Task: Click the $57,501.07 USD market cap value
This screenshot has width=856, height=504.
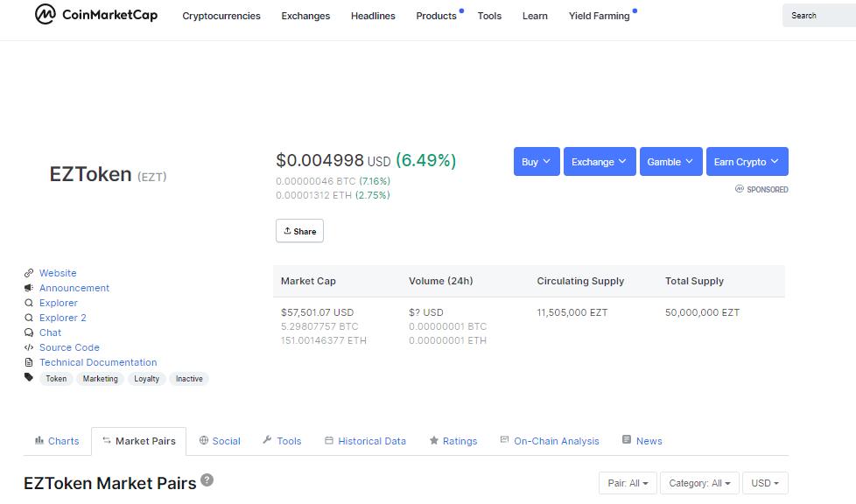Action: (317, 312)
